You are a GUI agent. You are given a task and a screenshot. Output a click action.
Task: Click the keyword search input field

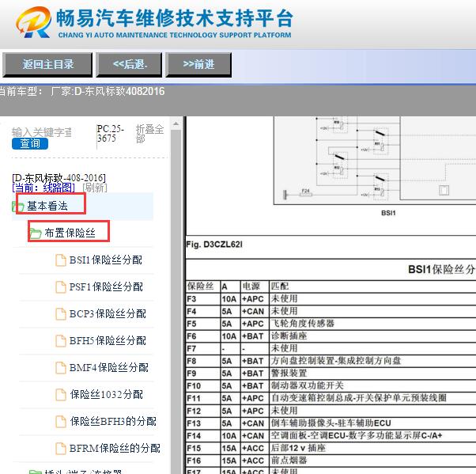click(x=42, y=132)
